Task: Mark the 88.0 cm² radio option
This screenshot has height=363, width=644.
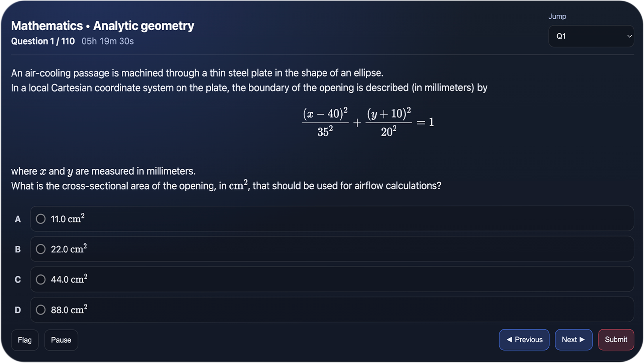Action: 41,310
